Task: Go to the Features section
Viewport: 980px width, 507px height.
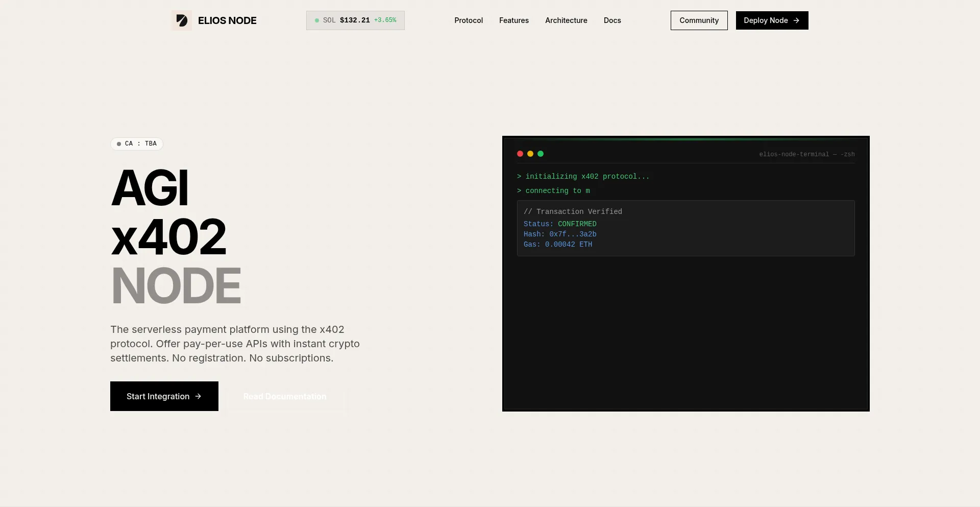Action: point(513,20)
